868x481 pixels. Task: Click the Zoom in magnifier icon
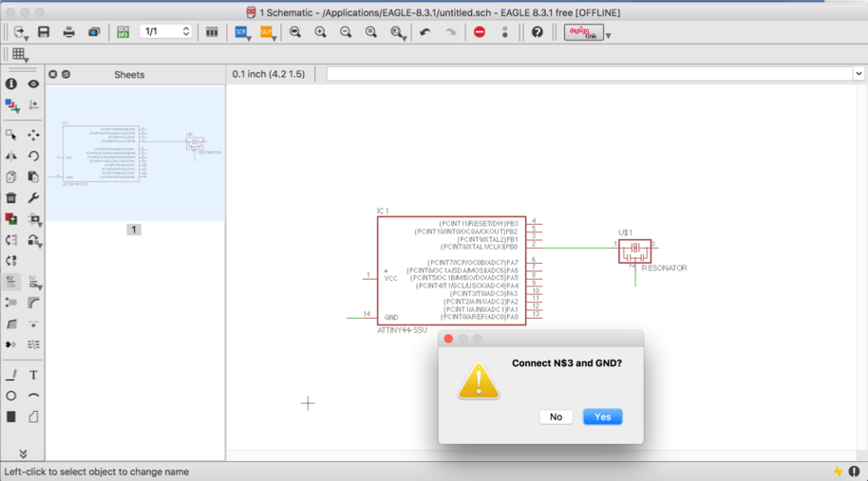[321, 32]
